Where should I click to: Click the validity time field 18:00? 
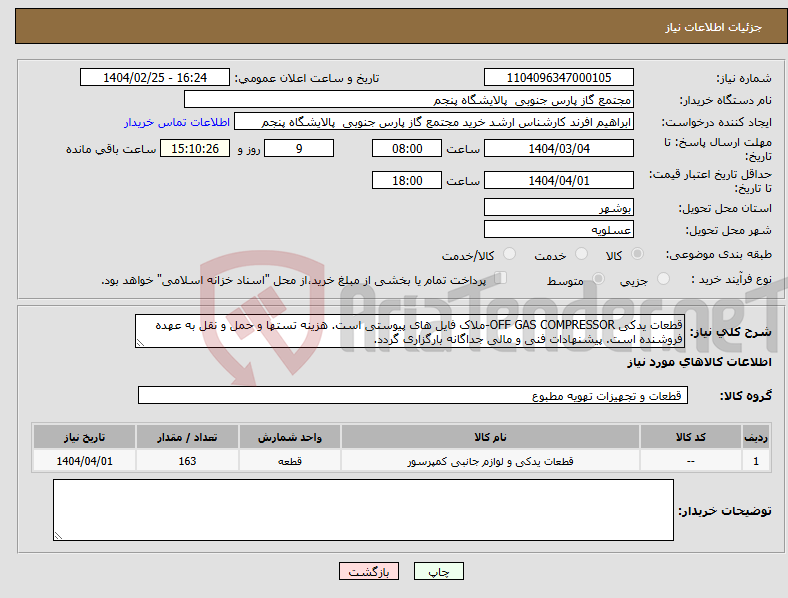click(407, 180)
